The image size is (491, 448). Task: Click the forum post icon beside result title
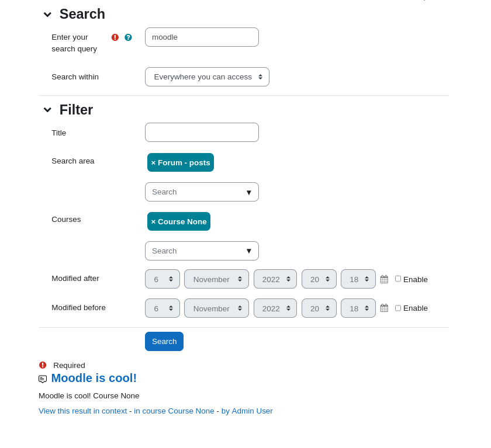(43, 379)
